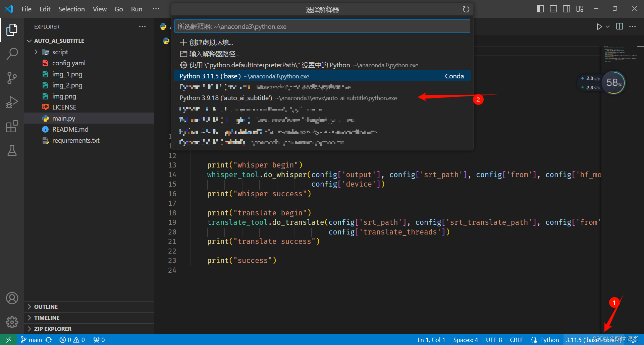This screenshot has height=345, width=644.
Task: Toggle the bottom panel layout icon
Action: pyautogui.click(x=553, y=9)
